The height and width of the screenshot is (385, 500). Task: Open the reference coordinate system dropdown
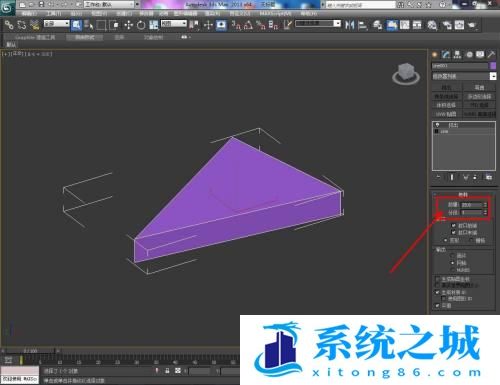click(174, 24)
